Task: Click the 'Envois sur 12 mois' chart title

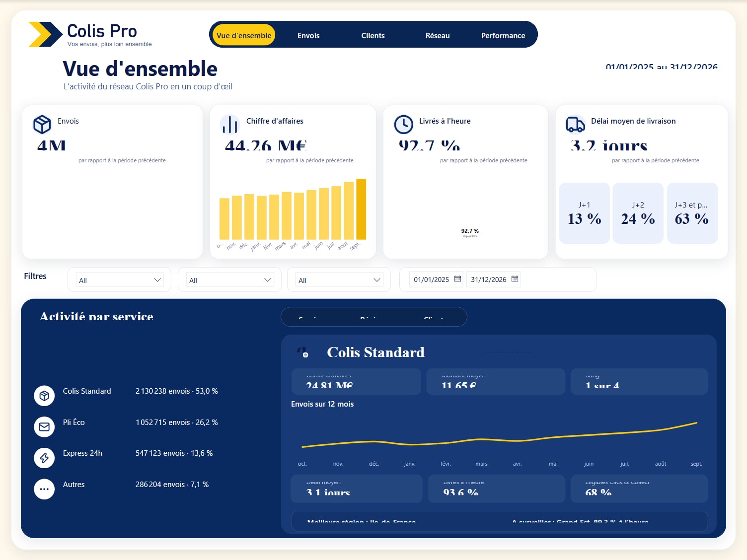Action: [322, 404]
